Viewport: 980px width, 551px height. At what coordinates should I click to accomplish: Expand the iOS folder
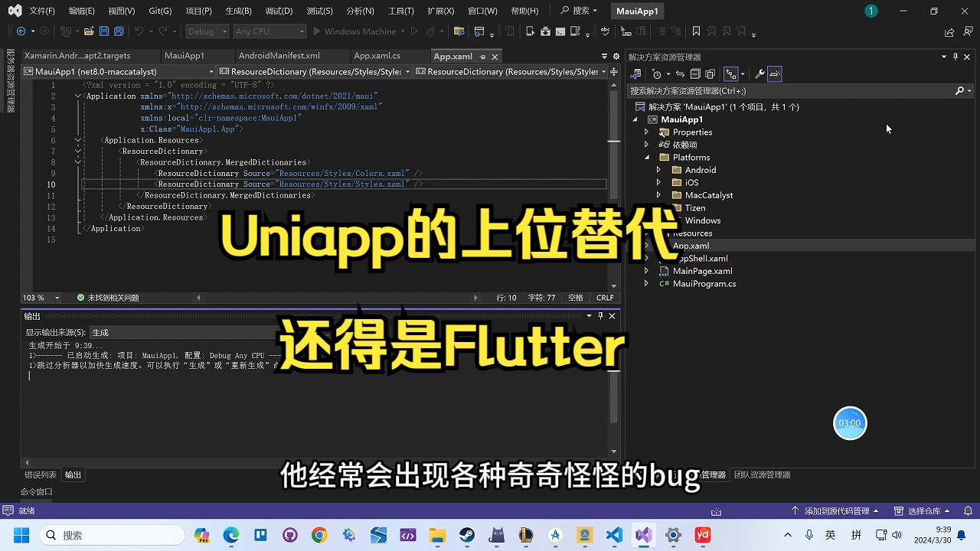coord(658,183)
